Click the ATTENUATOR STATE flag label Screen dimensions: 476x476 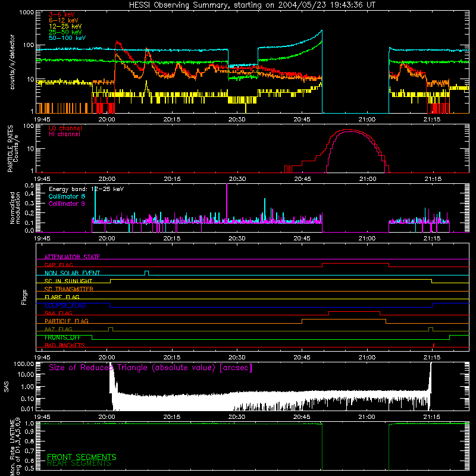(72, 257)
